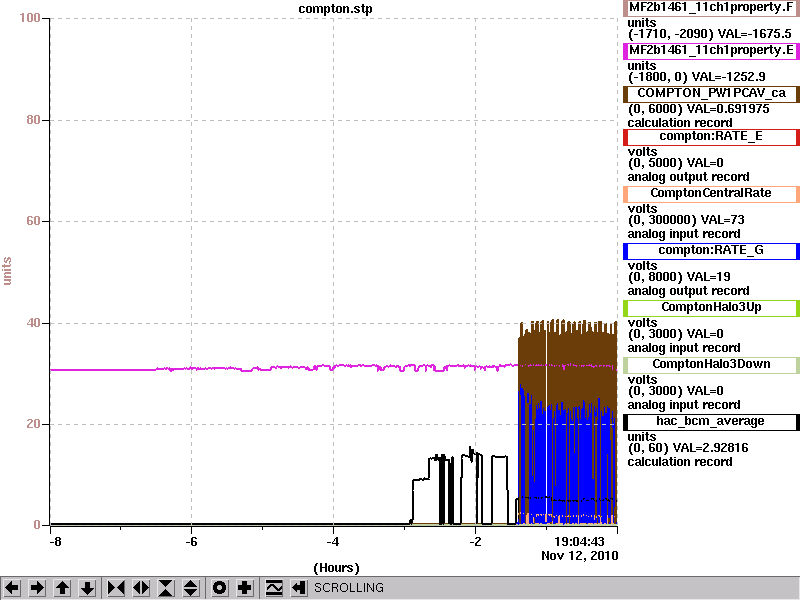Click the circle auto-scale icon

click(x=219, y=588)
